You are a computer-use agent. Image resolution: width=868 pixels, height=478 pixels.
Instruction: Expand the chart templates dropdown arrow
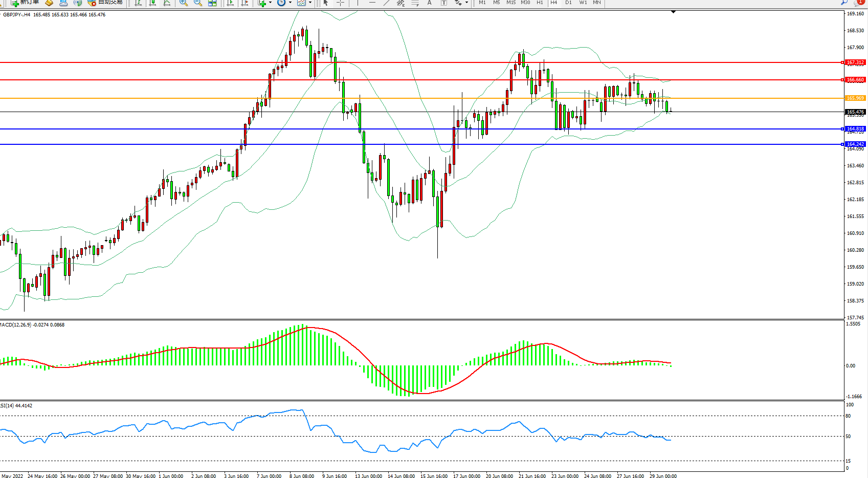[310, 3]
